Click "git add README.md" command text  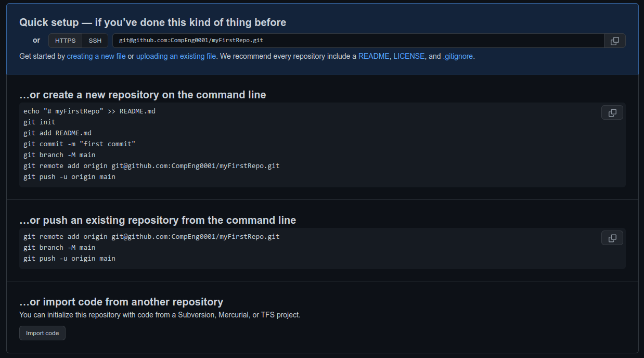coord(57,133)
